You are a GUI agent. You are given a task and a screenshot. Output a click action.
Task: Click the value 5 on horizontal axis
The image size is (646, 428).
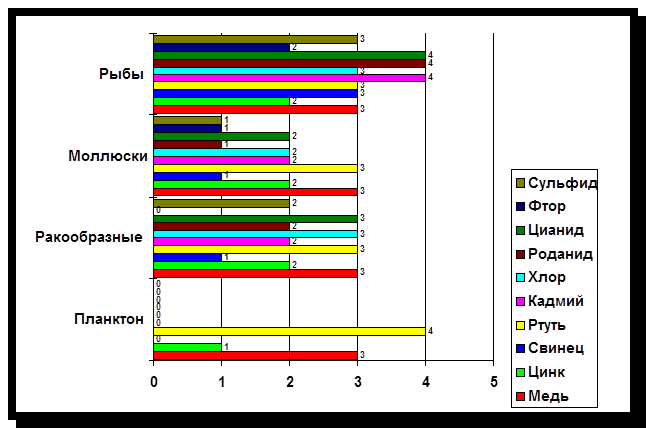click(493, 383)
